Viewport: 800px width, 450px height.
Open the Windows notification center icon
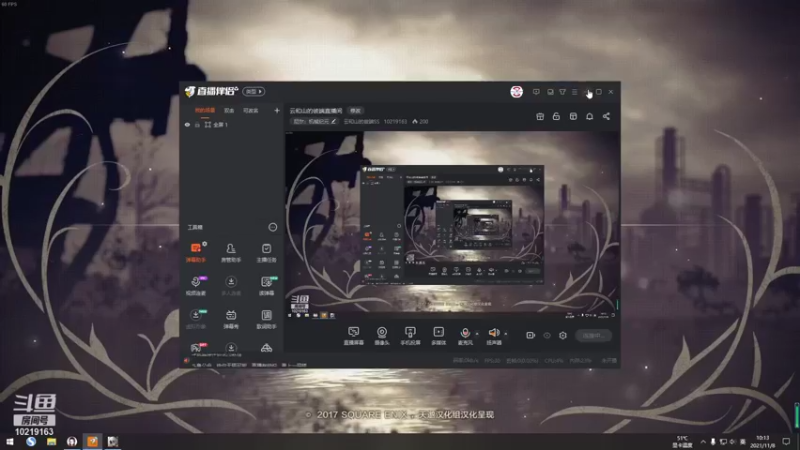click(x=786, y=441)
